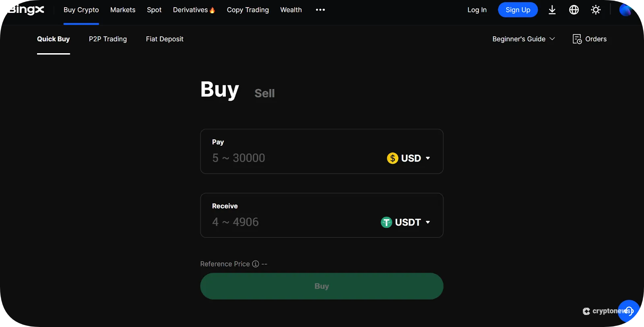Click the Sign Up button
The width and height of the screenshot is (644, 327).
(x=518, y=10)
